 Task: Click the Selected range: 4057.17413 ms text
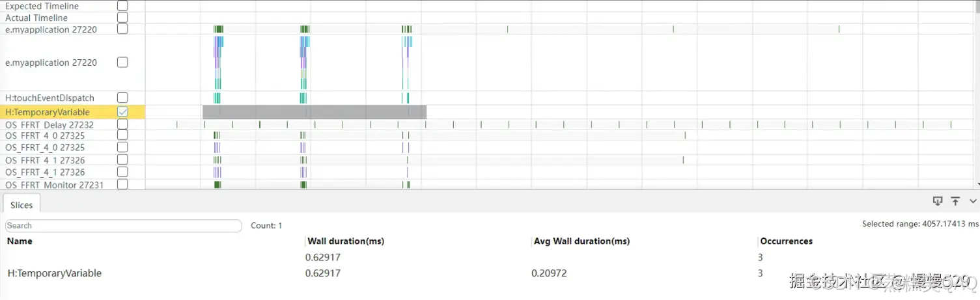click(x=920, y=224)
